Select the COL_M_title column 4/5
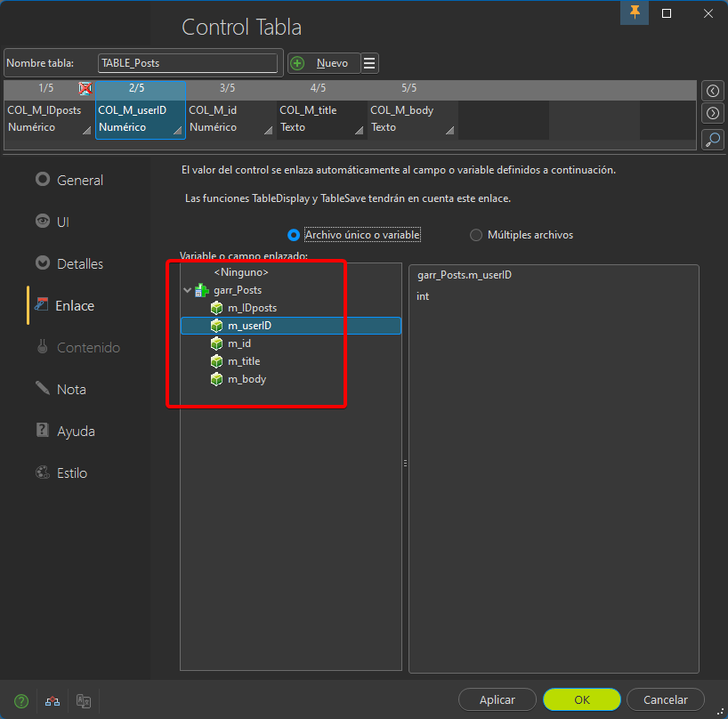The width and height of the screenshot is (728, 719). click(x=322, y=110)
